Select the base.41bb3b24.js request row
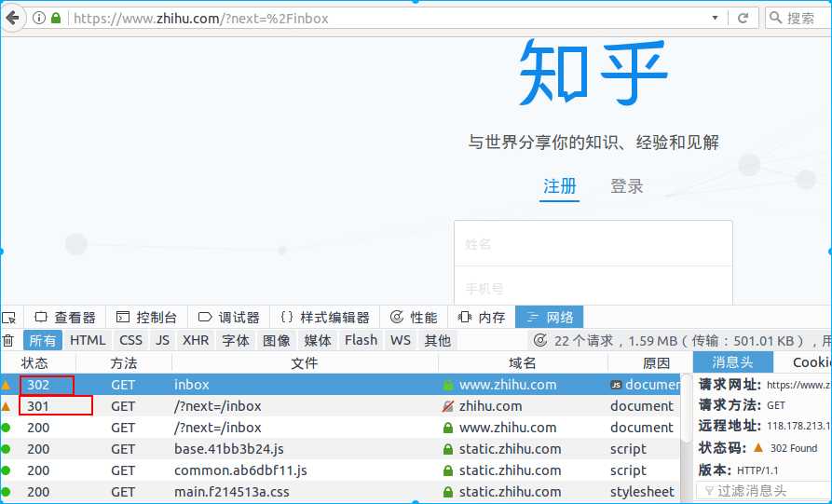 tap(341, 449)
